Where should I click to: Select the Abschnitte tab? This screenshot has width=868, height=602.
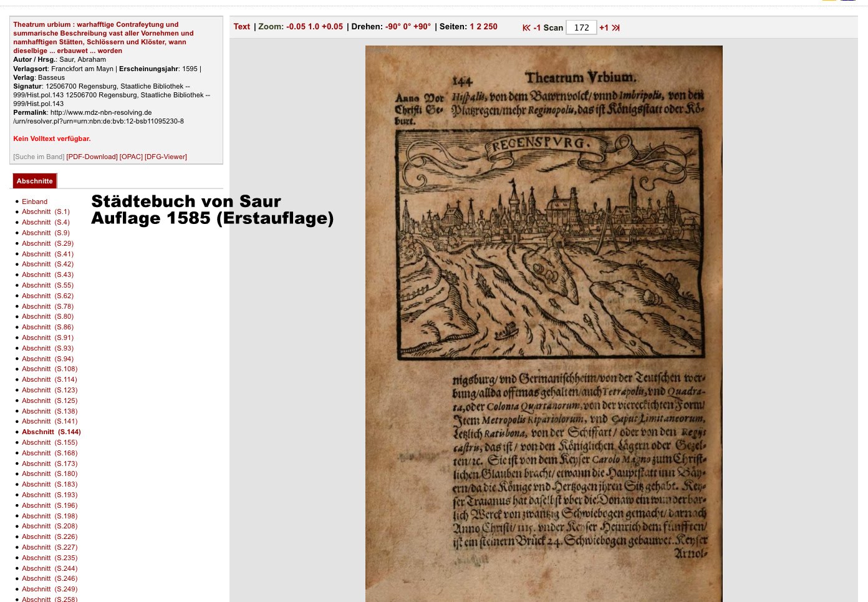(35, 181)
